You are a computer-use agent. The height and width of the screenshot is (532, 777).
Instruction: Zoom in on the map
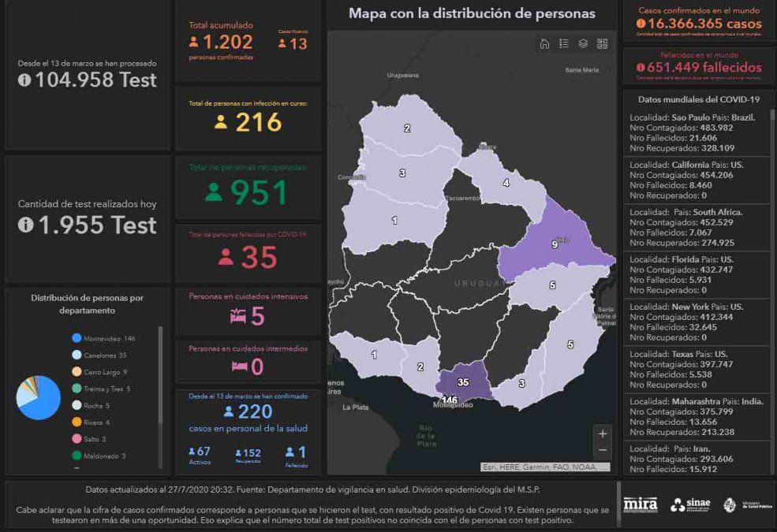click(603, 433)
